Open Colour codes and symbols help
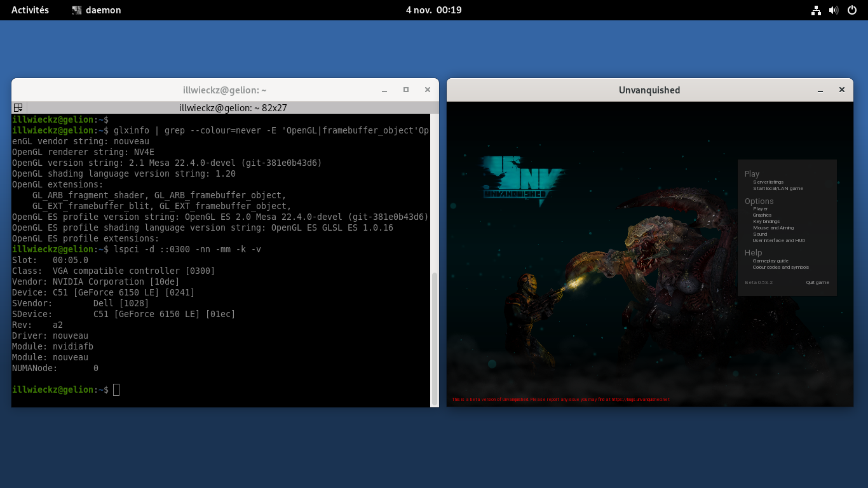 pyautogui.click(x=781, y=268)
